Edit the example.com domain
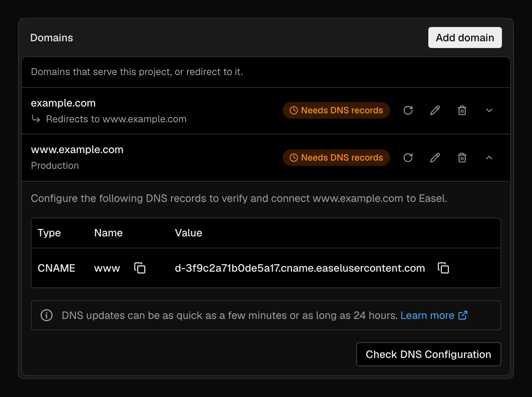Viewport: 532px width, 397px height. click(x=435, y=110)
